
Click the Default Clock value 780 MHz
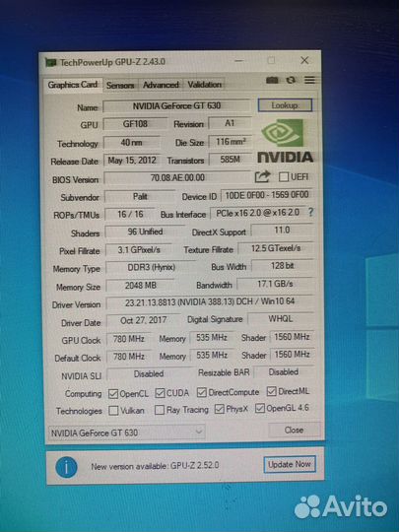tap(129, 357)
